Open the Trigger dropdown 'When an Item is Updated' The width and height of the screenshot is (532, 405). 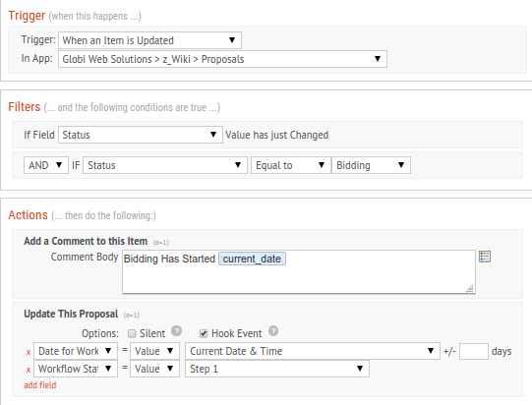[x=149, y=40]
